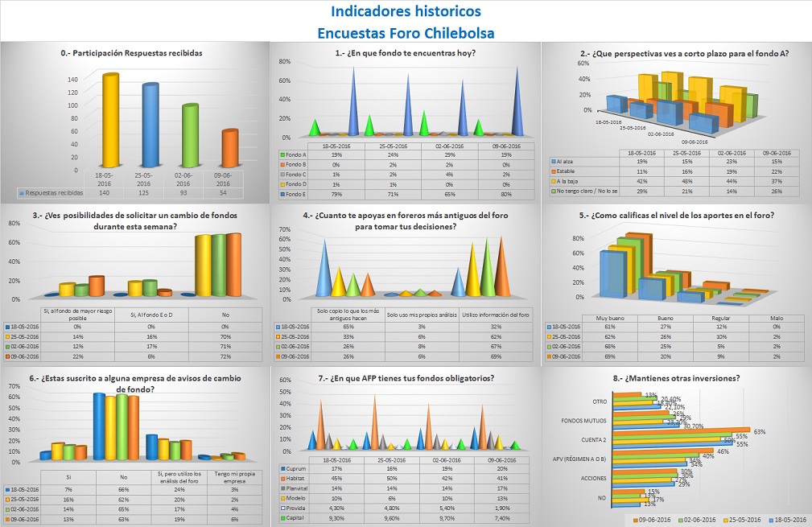
Task: Click the "No tengo claro / No lo se" label
Action: [587, 191]
